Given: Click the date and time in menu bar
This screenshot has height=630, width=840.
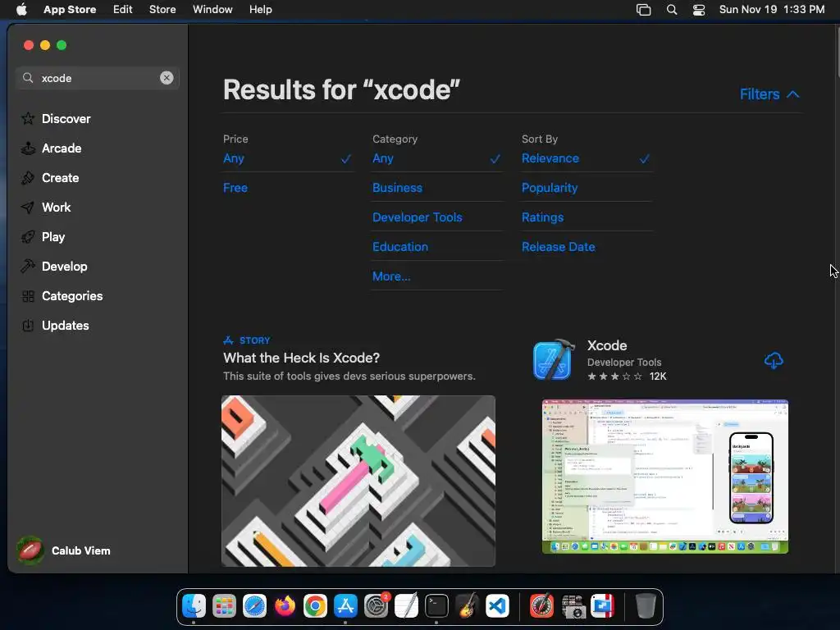Looking at the screenshot, I should [x=771, y=10].
